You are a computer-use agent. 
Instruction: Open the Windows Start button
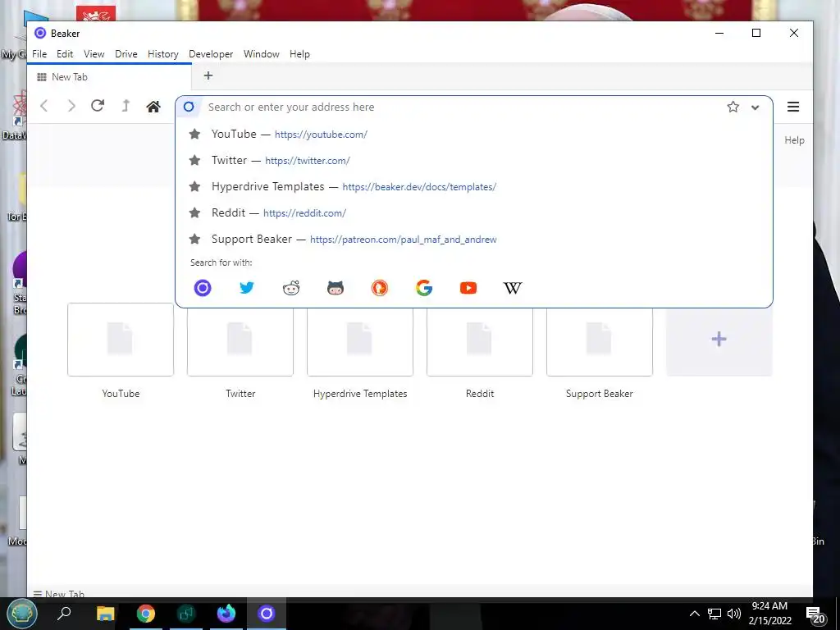tap(21, 614)
